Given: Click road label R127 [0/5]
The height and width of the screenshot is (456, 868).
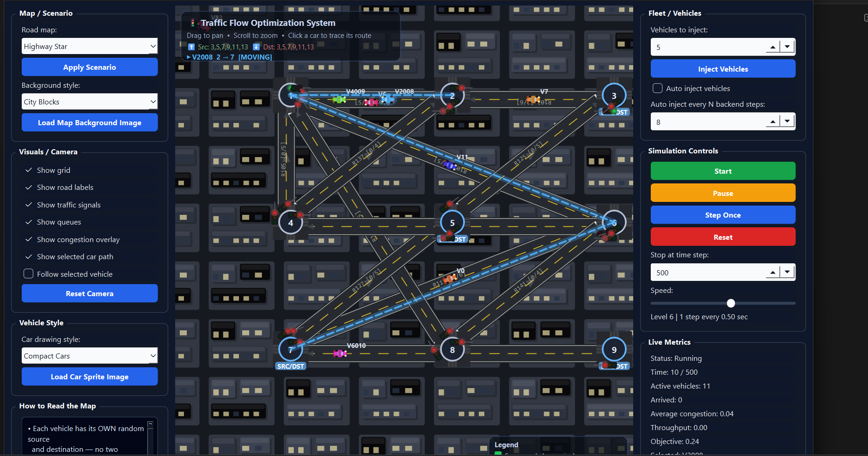Looking at the screenshot, I should (367, 280).
